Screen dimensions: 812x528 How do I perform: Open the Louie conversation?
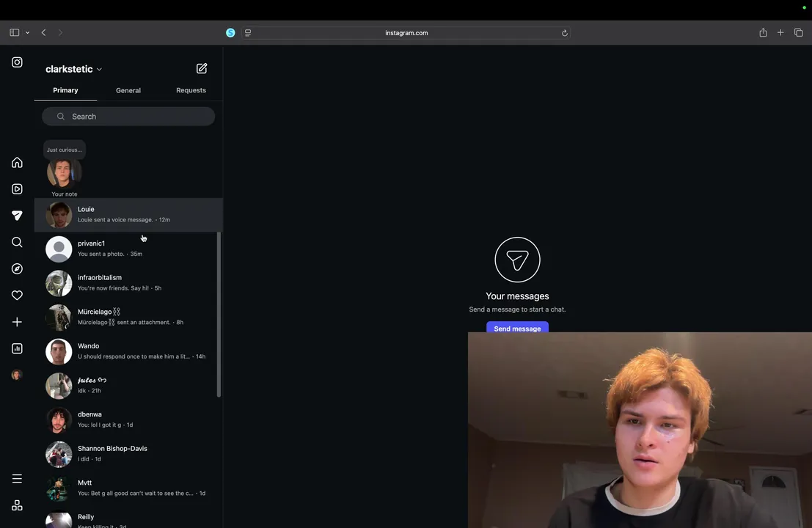pyautogui.click(x=128, y=215)
